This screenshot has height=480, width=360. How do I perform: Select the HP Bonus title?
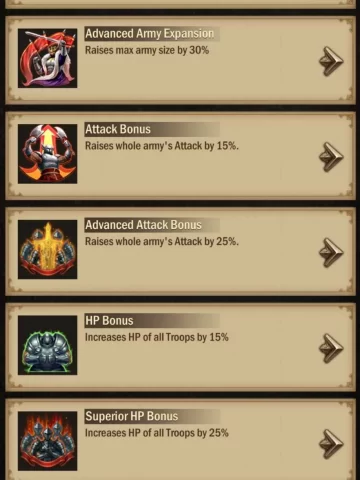[109, 321]
